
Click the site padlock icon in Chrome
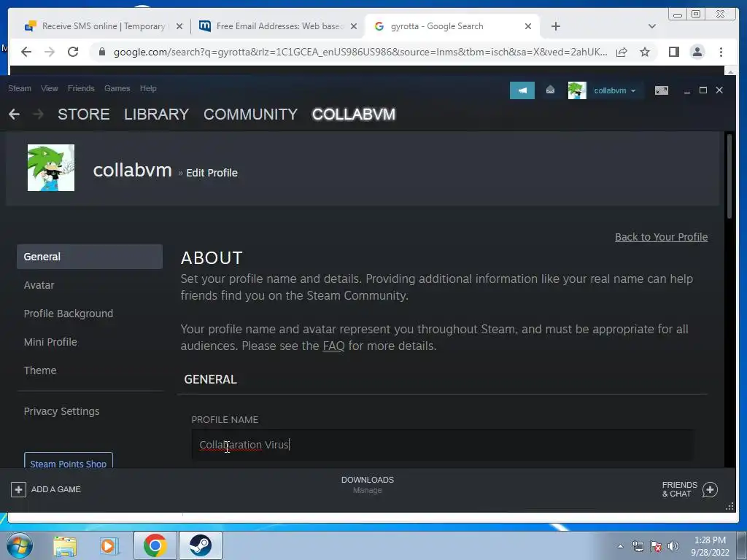[102, 52]
